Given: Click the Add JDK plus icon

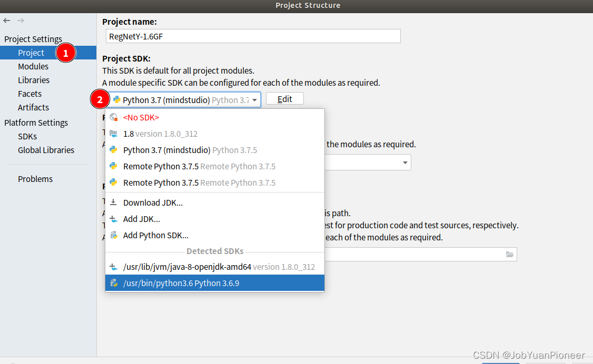Looking at the screenshot, I should [114, 219].
